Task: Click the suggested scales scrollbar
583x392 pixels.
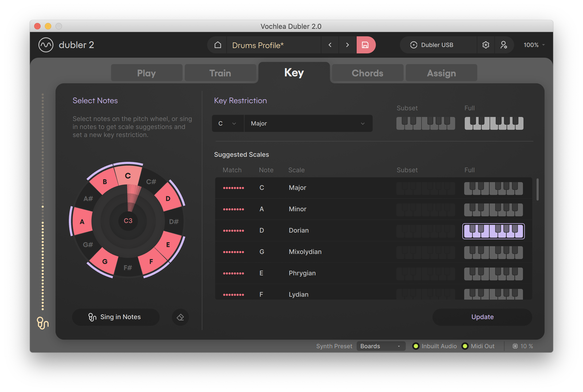Action: 537,189
